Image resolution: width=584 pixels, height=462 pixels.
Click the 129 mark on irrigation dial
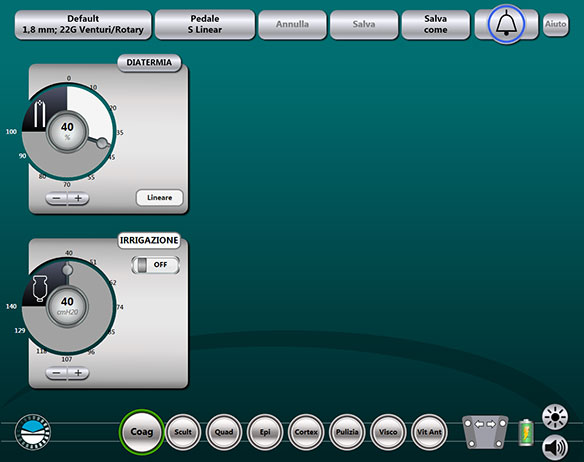(20, 330)
